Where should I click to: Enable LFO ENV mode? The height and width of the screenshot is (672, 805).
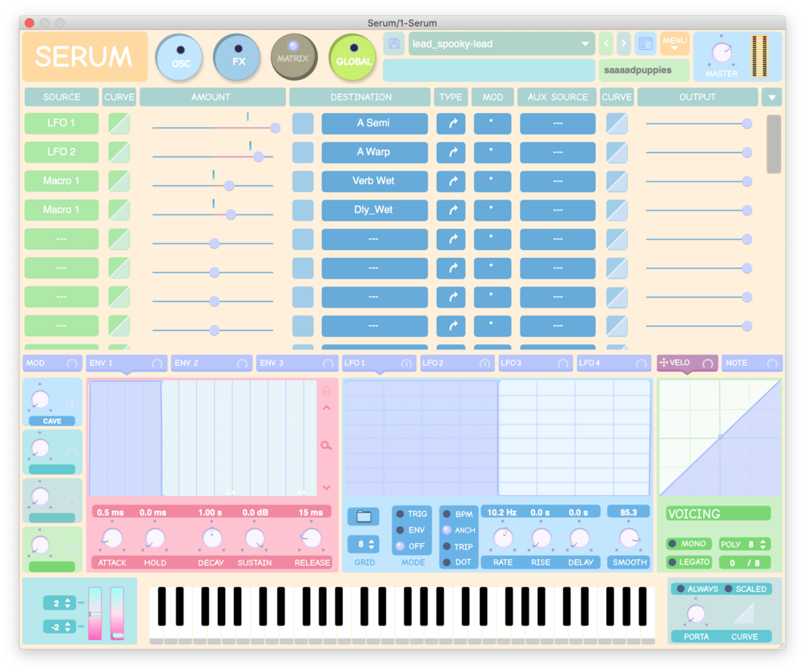pyautogui.click(x=400, y=530)
